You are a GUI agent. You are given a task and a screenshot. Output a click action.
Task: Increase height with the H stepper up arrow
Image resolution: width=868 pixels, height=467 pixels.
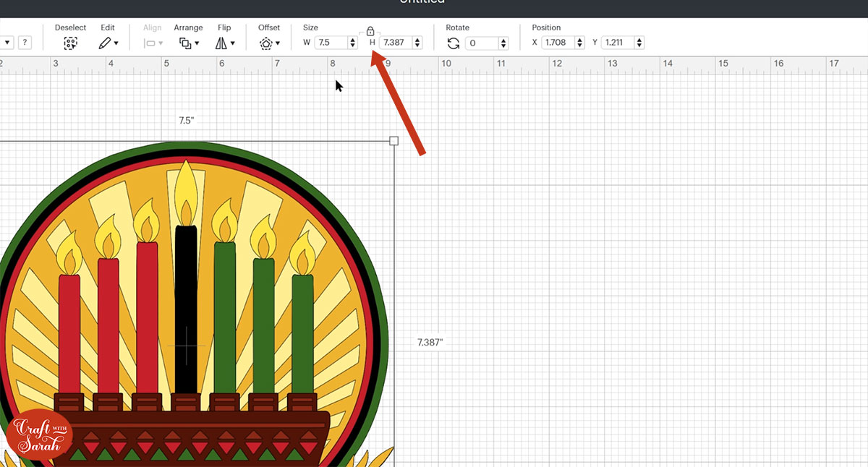click(417, 40)
